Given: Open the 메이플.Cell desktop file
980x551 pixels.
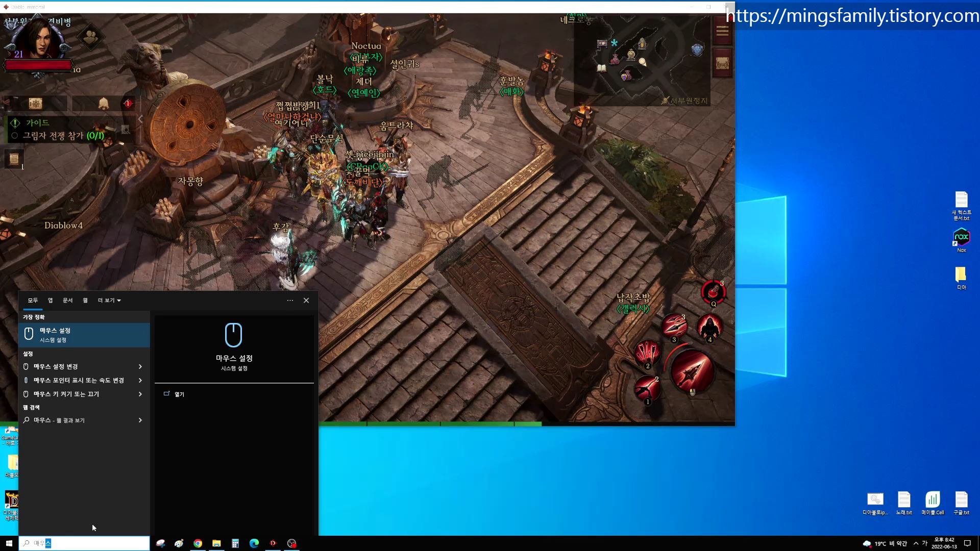Looking at the screenshot, I should pos(933,503).
